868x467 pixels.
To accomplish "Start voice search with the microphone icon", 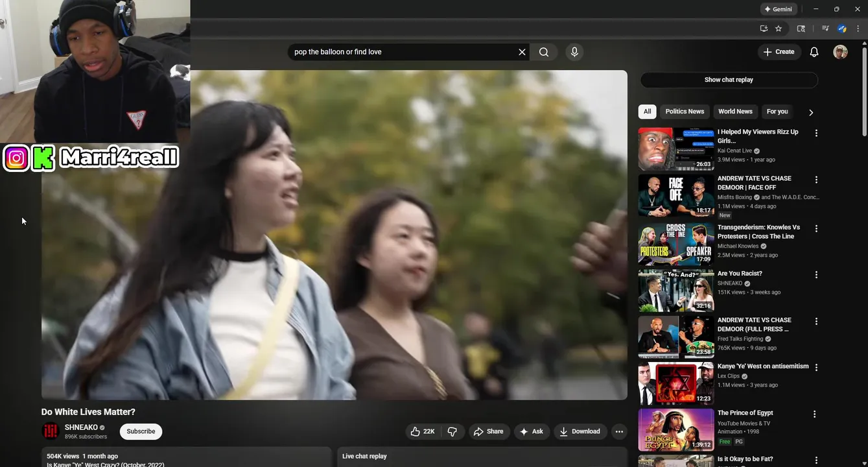I will click(x=574, y=52).
